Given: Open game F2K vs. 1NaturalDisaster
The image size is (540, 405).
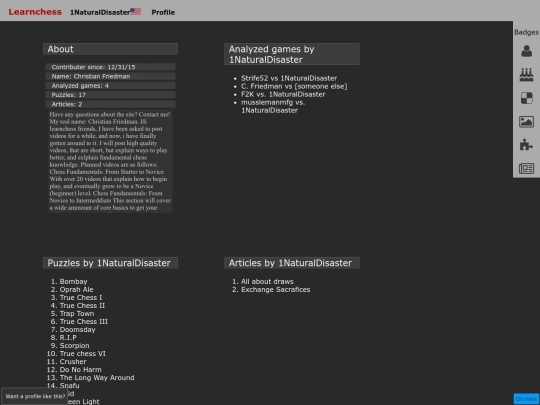Looking at the screenshot, I should point(283,94).
